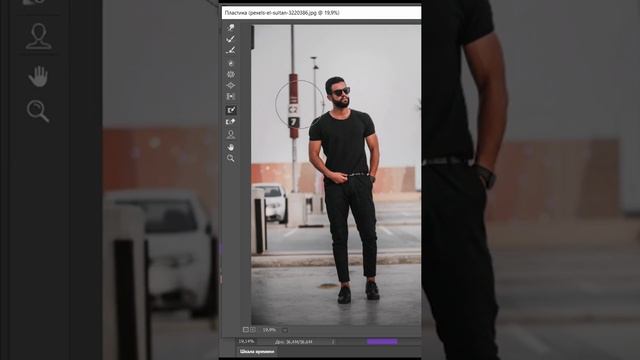
Task: Click the number 7 sign in the preview
Action: (293, 122)
